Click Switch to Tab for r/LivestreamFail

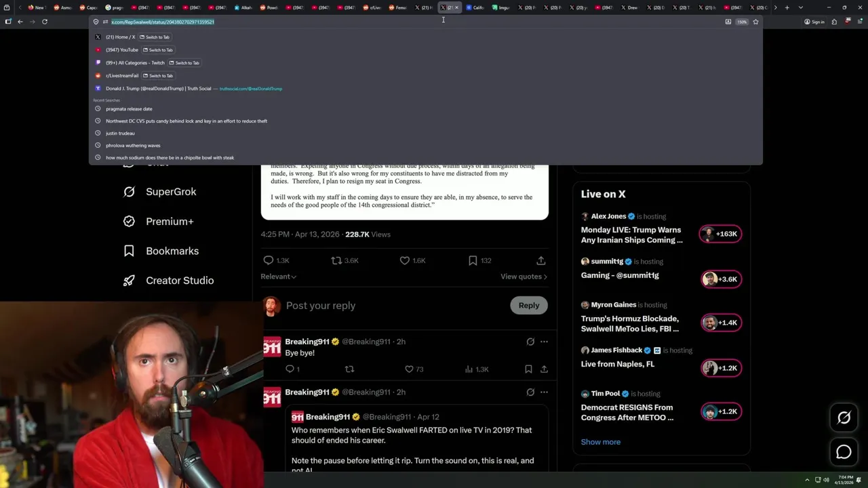coord(157,76)
